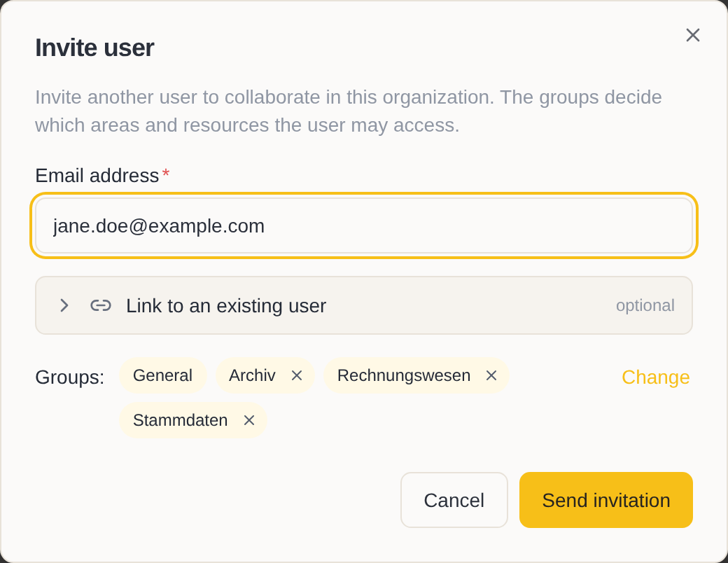Click the "Link to an existing user" text
Screen dimensions: 728x563
point(226,305)
